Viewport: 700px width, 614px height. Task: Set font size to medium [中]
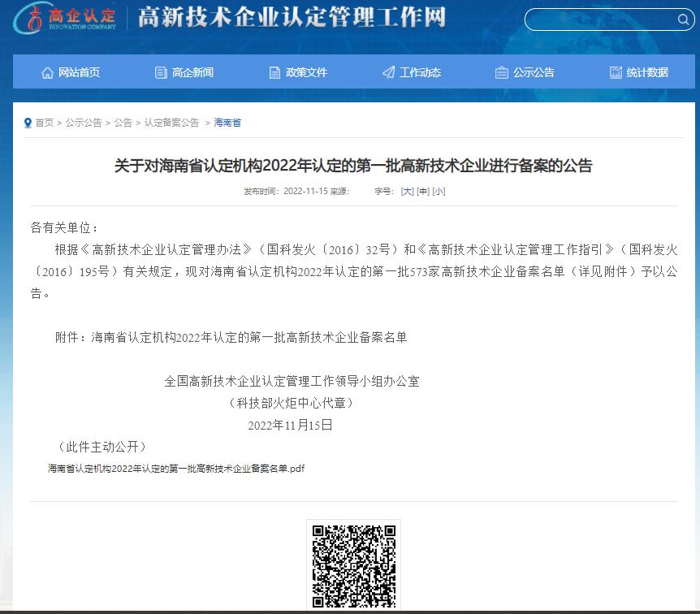[x=422, y=192]
